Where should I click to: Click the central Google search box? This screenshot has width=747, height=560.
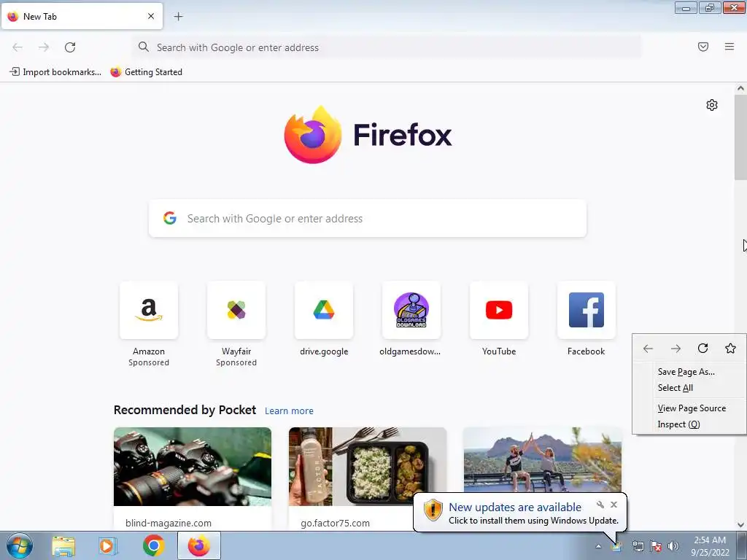(368, 218)
